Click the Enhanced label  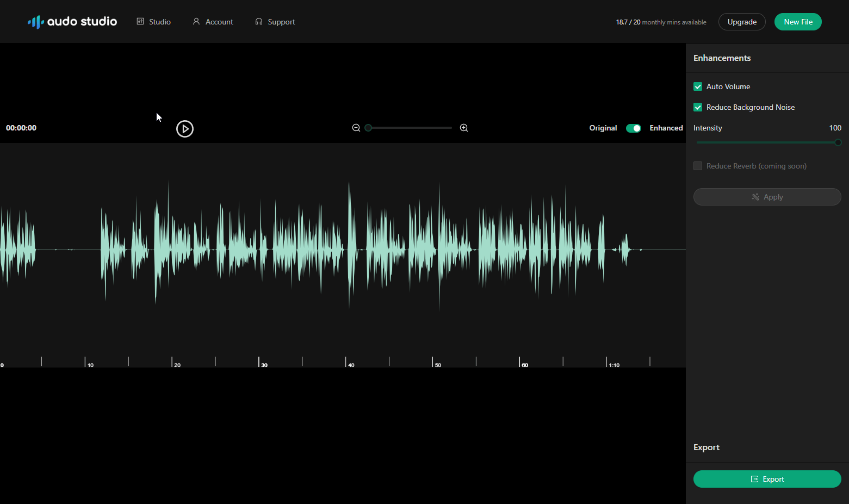666,128
